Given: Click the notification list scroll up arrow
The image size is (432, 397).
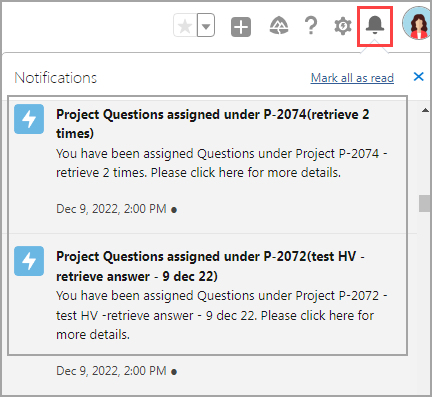Looking at the screenshot, I should [x=425, y=110].
